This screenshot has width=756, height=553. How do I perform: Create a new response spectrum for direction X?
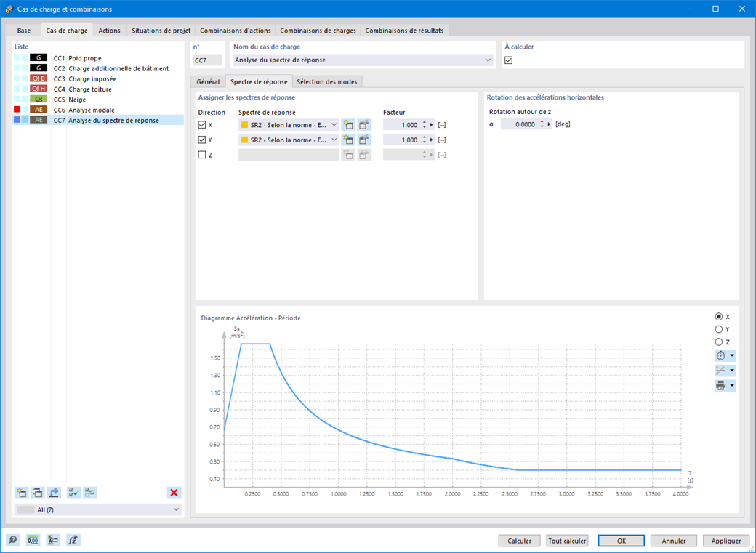(x=348, y=125)
